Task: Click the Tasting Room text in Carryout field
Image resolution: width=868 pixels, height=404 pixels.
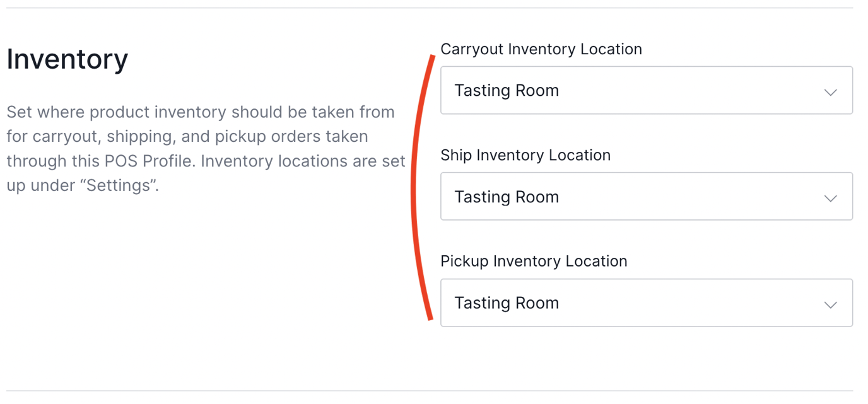Action: tap(507, 90)
